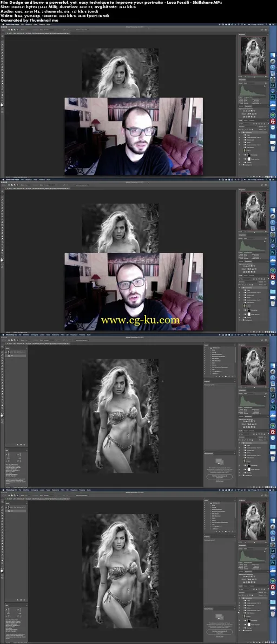Click foreground color swatch in first frame
The width and height of the screenshot is (277, 644).
pyautogui.click(x=2, y=105)
